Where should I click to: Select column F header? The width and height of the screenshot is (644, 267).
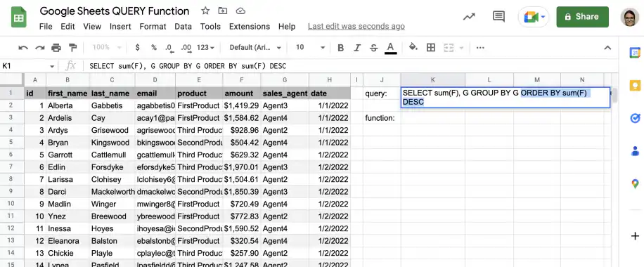pyautogui.click(x=242, y=79)
